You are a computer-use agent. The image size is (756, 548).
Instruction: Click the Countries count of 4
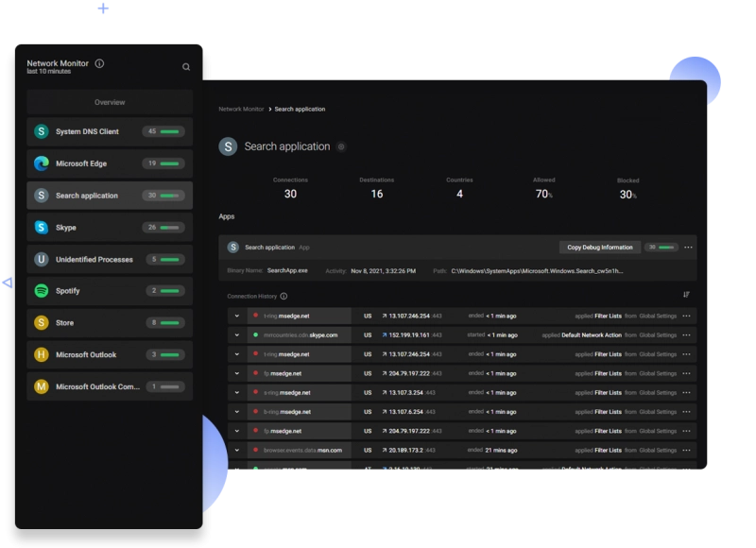point(459,194)
